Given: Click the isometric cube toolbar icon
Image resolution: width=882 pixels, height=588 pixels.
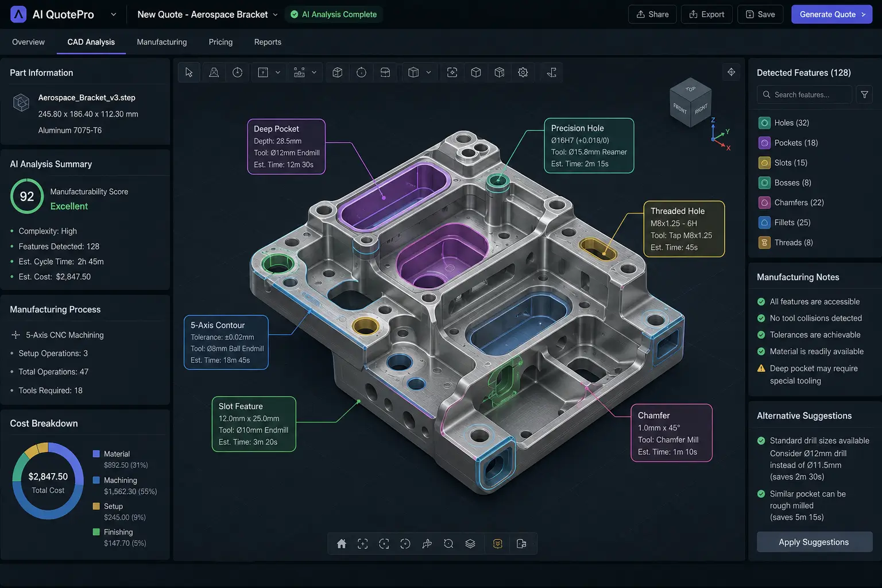Looking at the screenshot, I should [x=338, y=72].
